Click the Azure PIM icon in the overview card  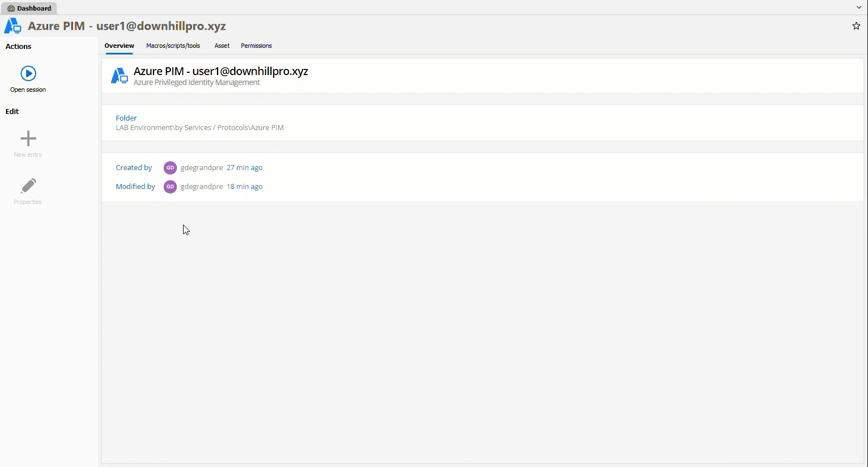120,76
